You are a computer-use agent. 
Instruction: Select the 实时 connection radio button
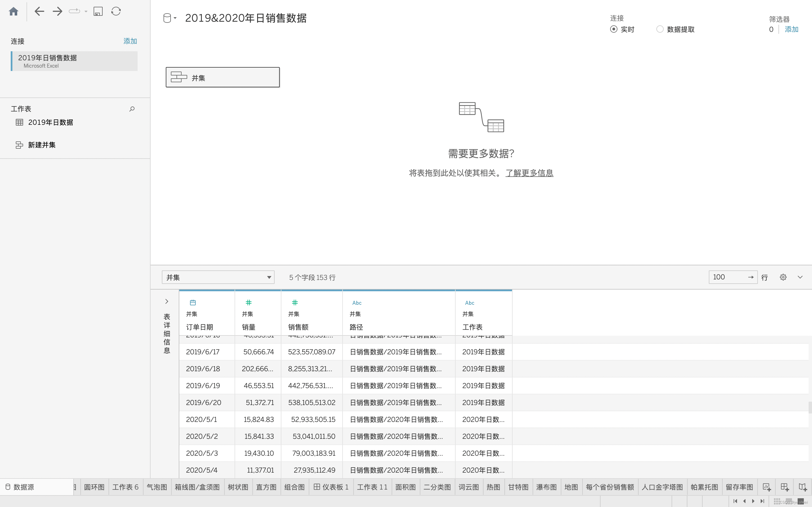tap(614, 29)
